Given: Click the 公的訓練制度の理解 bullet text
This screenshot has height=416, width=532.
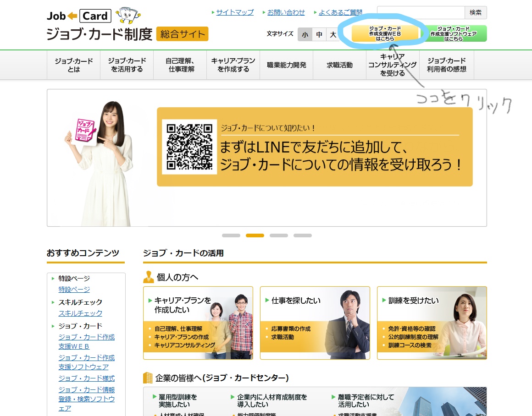Looking at the screenshot, I should point(413,337).
